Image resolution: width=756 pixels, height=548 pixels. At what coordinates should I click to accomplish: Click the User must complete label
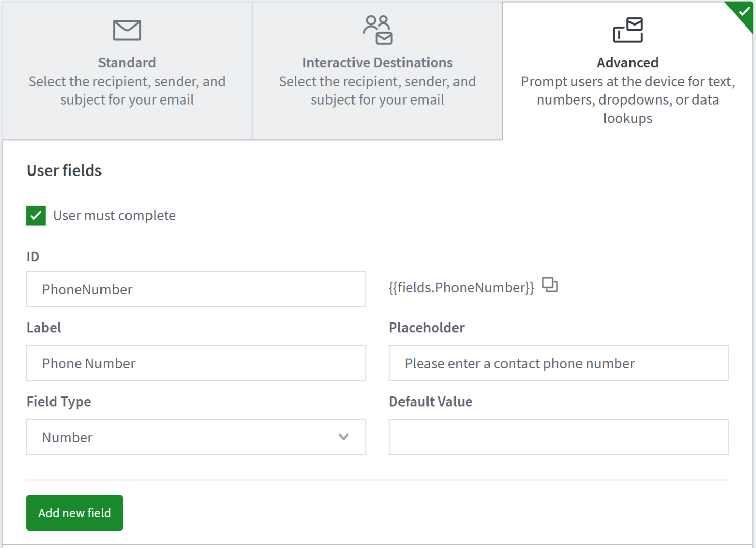click(114, 216)
